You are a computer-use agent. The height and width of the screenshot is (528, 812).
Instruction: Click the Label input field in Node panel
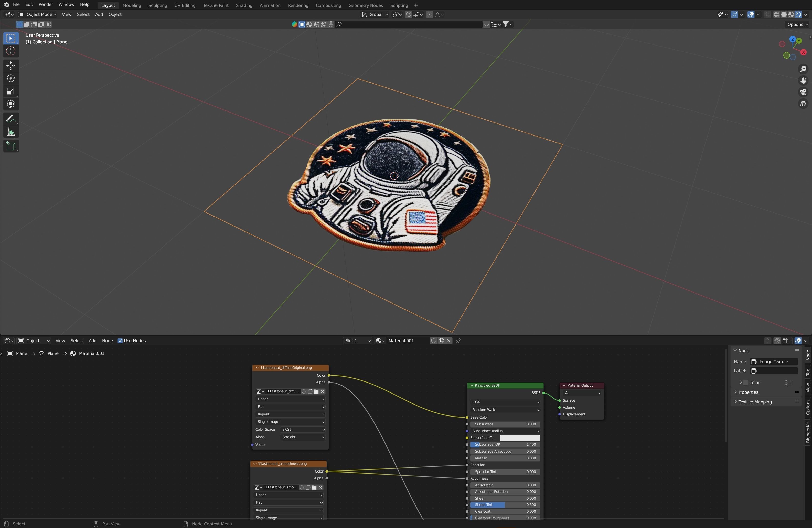point(774,371)
